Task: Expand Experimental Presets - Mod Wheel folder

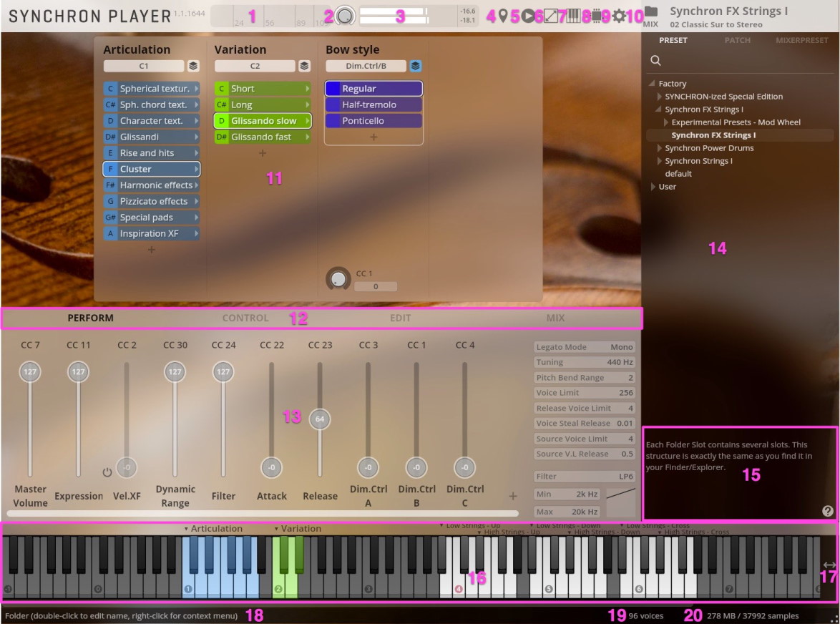Action: pyautogui.click(x=666, y=122)
